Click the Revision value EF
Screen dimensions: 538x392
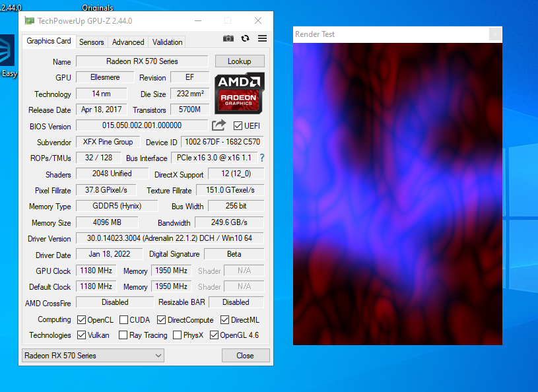[189, 77]
